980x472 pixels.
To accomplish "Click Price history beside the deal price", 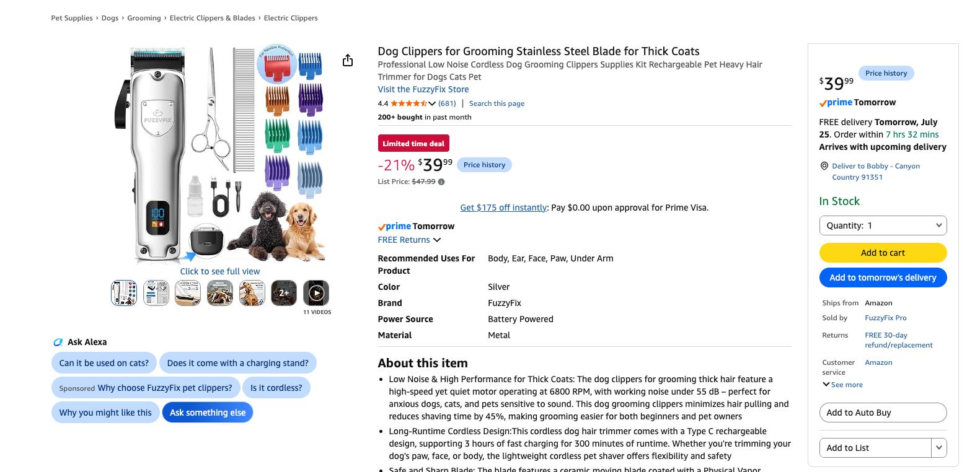I will click(484, 165).
